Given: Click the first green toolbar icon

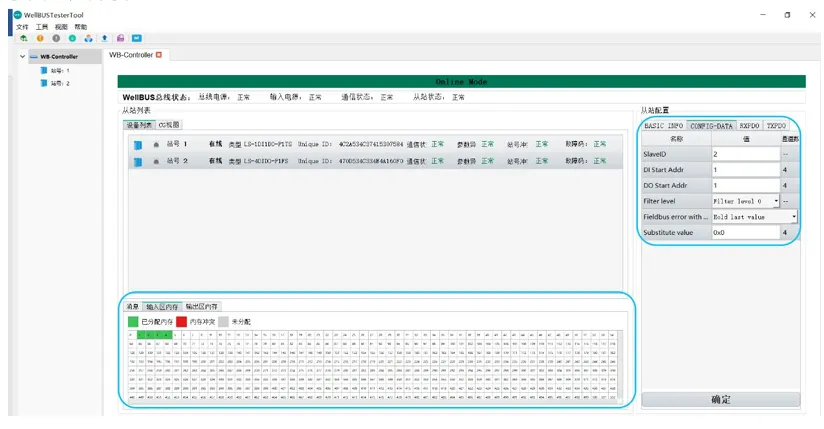Looking at the screenshot, I should point(24,38).
